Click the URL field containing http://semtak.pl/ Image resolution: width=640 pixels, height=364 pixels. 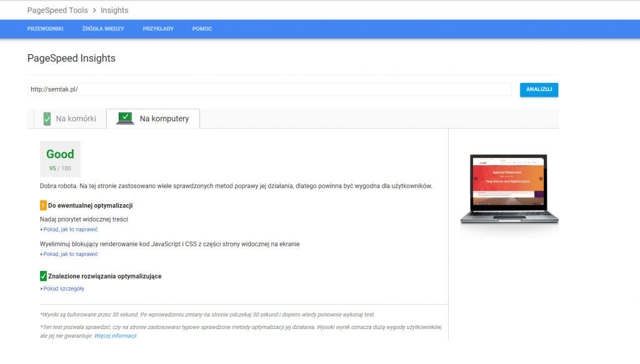[x=269, y=89]
